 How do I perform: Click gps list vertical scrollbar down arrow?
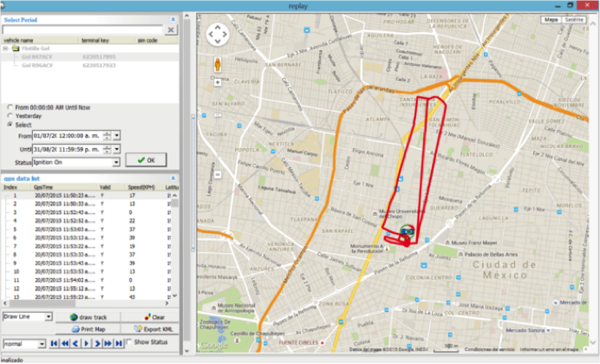coord(175,296)
